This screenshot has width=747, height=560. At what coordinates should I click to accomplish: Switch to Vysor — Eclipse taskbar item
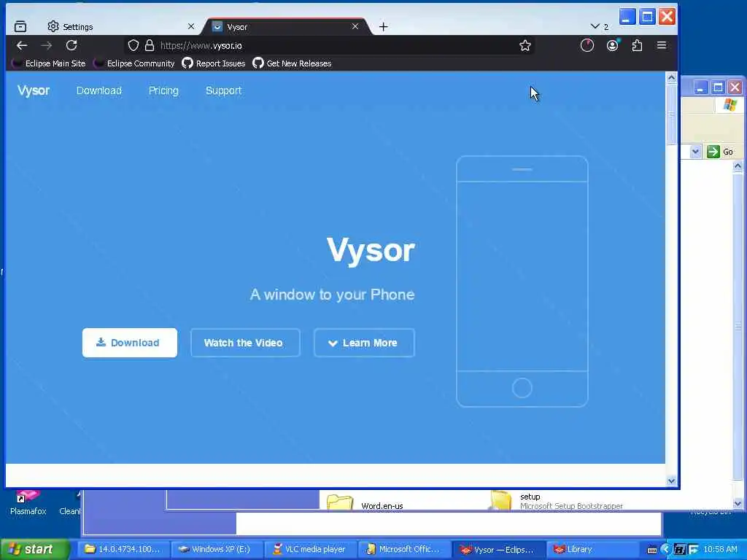[x=498, y=549]
